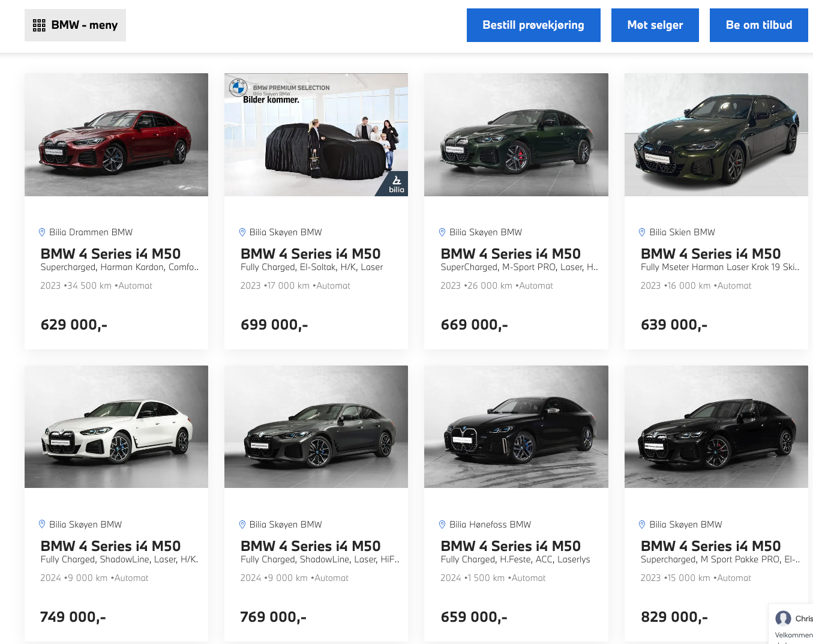Open the i4 M50 title from Bilia Skien
Image resolution: width=813 pixels, height=644 pixels.
click(711, 254)
